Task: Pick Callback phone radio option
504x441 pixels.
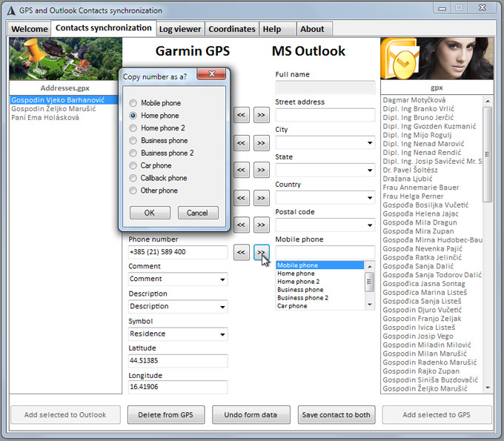Action: click(x=133, y=179)
